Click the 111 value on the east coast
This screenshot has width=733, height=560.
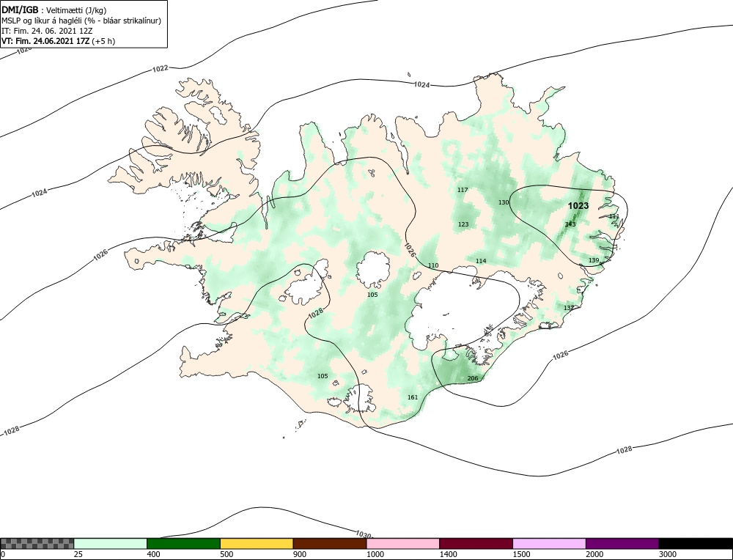pos(614,216)
